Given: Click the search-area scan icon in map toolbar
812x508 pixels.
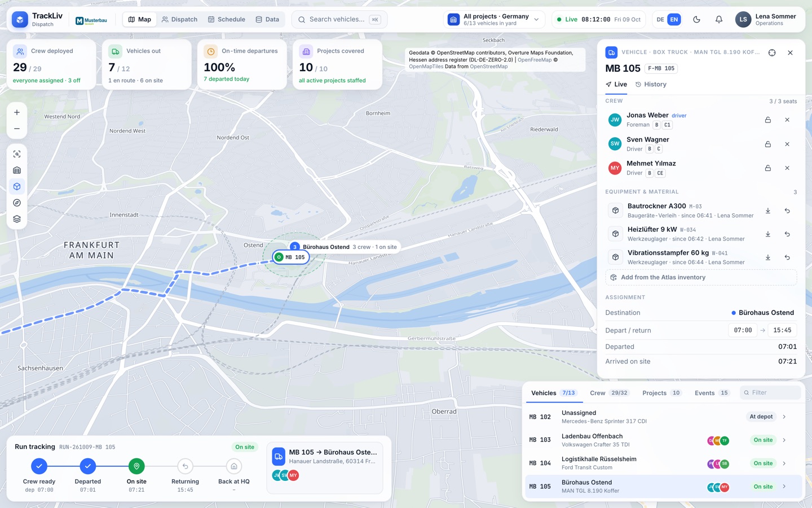Looking at the screenshot, I should 17,154.
